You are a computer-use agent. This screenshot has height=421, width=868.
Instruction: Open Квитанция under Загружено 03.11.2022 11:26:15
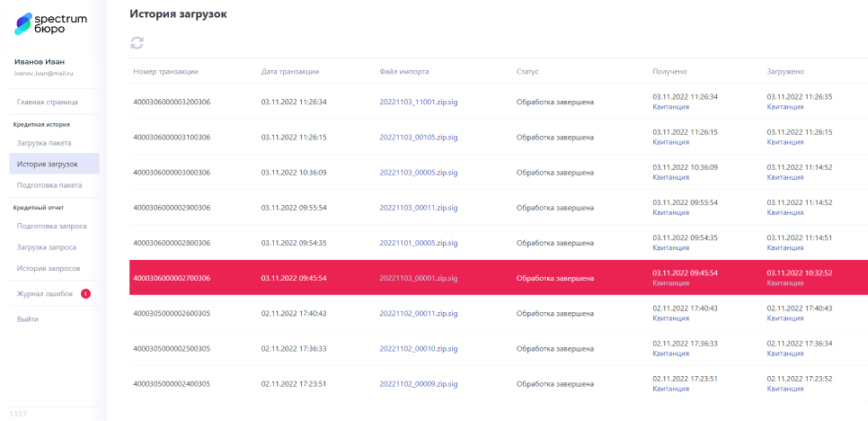[x=785, y=142]
